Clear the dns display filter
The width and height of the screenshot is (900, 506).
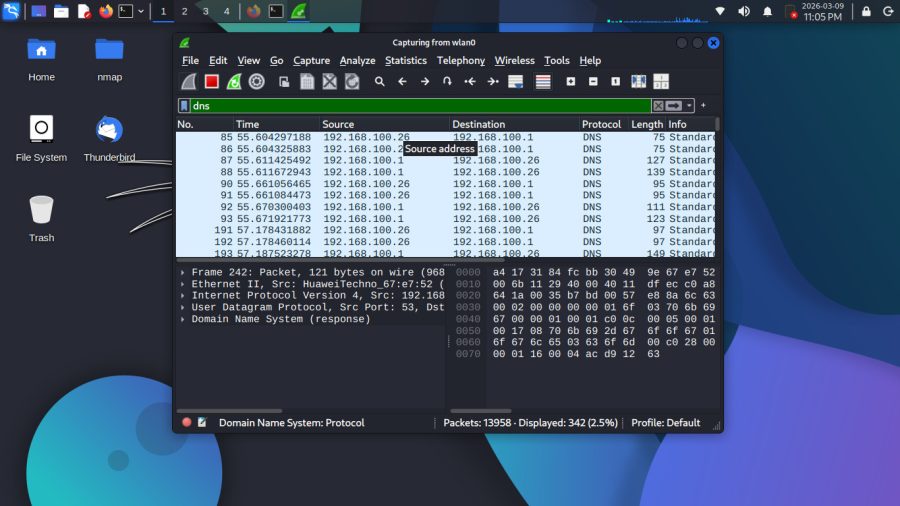658,105
